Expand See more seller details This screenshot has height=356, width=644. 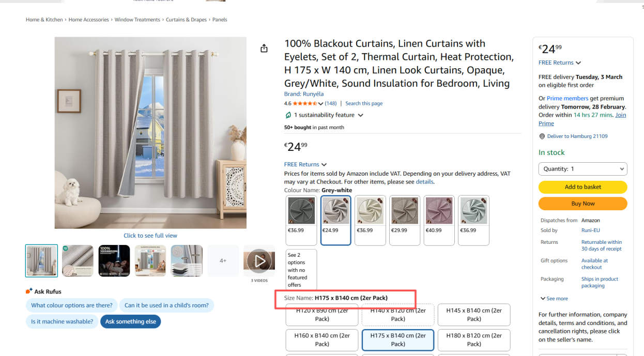pyautogui.click(x=554, y=299)
